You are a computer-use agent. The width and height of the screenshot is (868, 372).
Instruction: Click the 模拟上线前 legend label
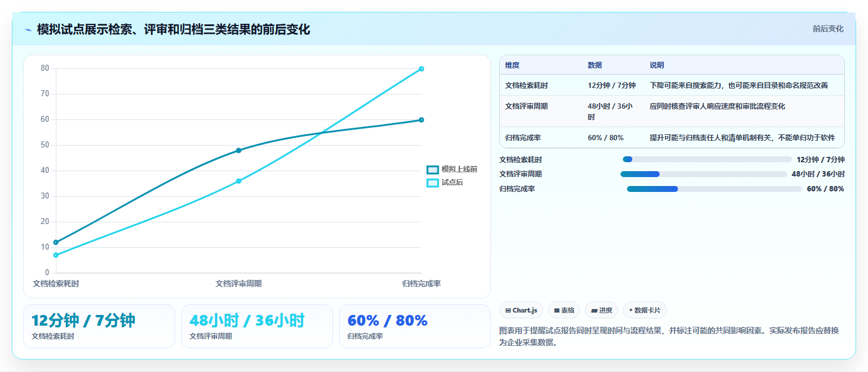pos(459,169)
